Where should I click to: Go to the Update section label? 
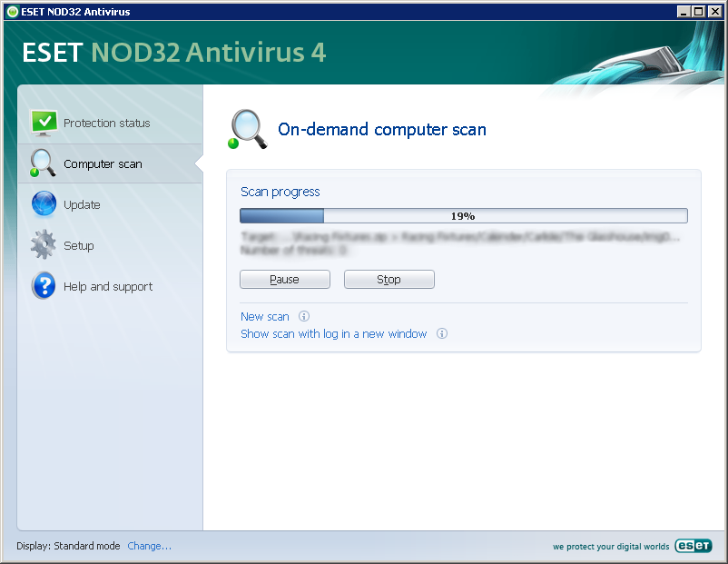[82, 205]
